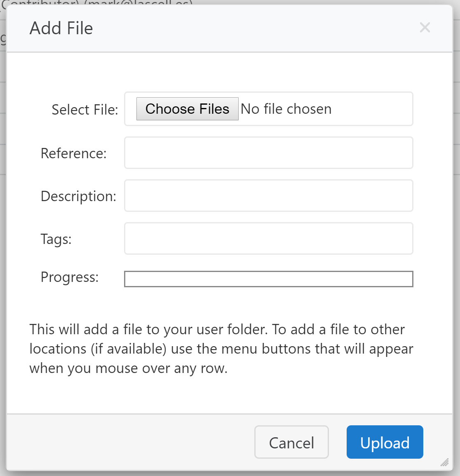Click the dialog resize grip corner

[444, 462]
